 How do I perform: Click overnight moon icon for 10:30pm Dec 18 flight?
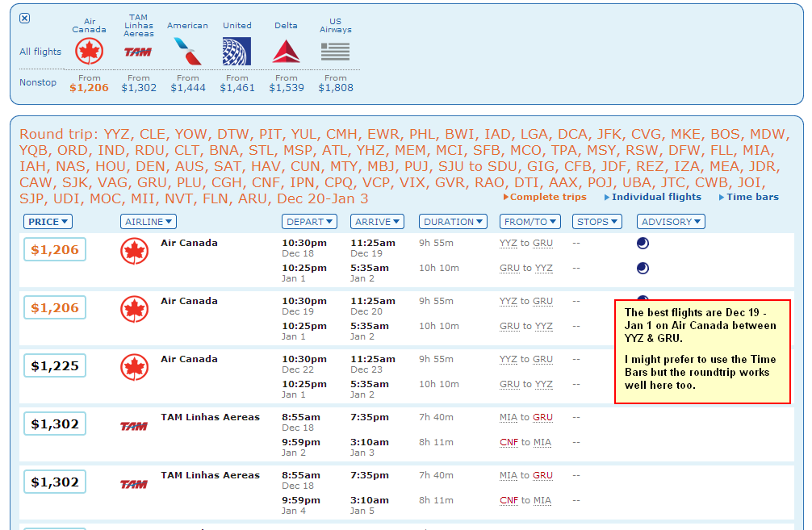click(642, 244)
